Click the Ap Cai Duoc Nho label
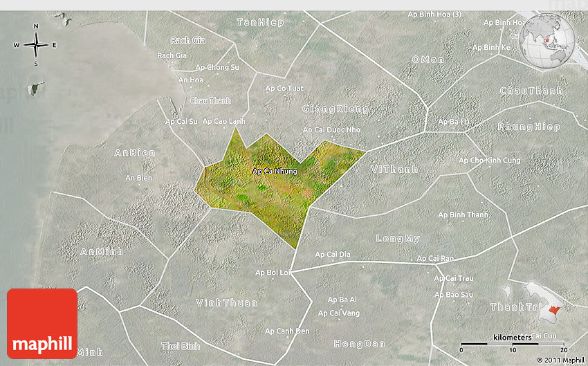 332,129
